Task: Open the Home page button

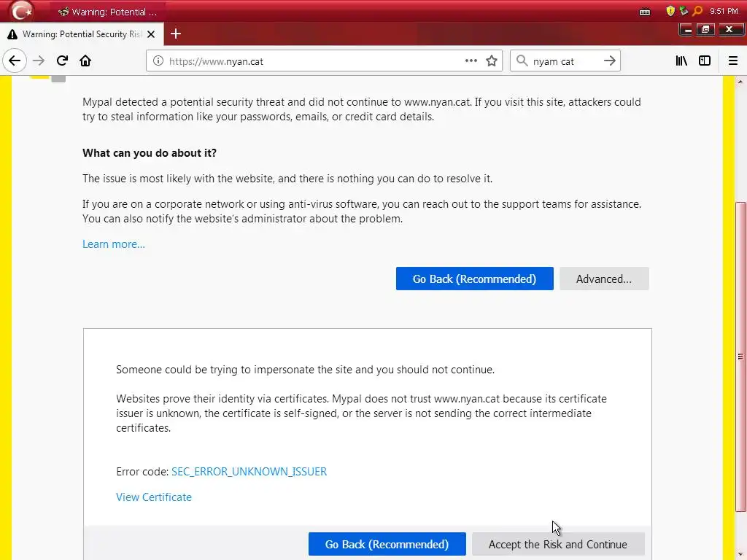Action: point(85,61)
